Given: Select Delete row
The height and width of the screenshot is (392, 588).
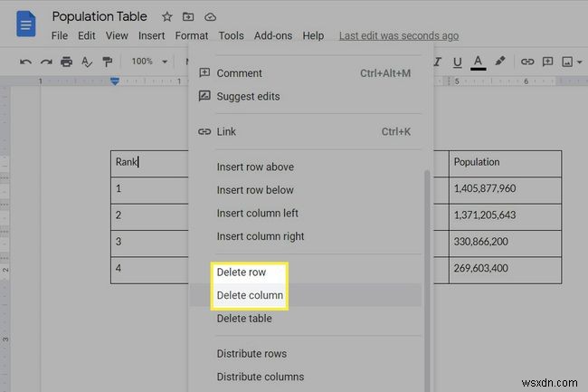Looking at the screenshot, I should click(x=305, y=272).
